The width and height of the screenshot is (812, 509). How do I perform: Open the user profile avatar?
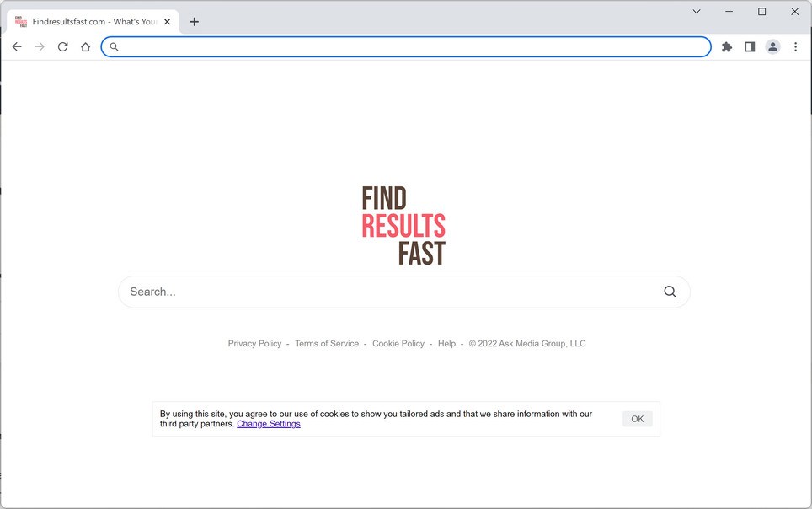point(772,47)
